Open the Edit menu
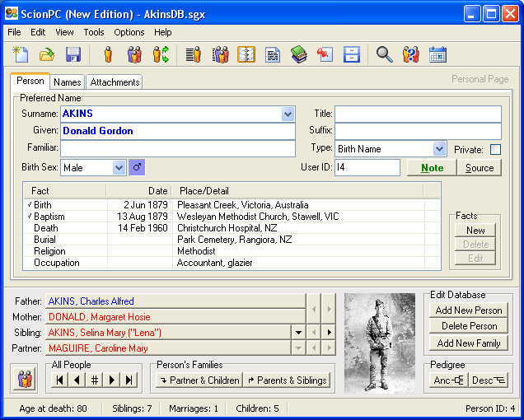The height and width of the screenshot is (420, 524). click(x=38, y=32)
